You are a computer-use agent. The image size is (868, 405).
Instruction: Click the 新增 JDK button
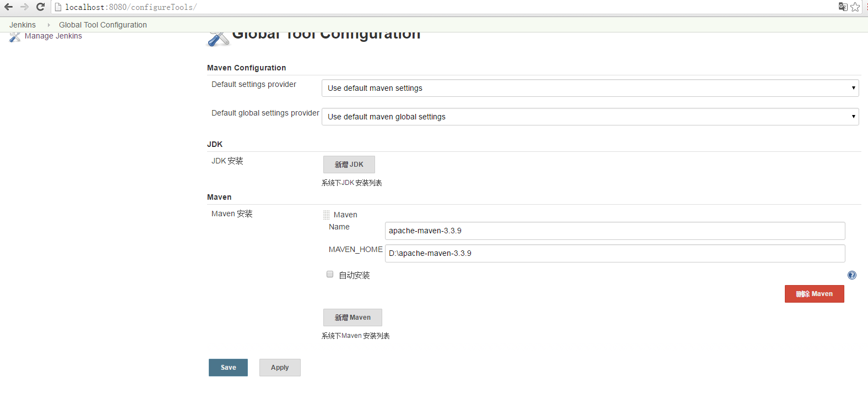(x=349, y=165)
